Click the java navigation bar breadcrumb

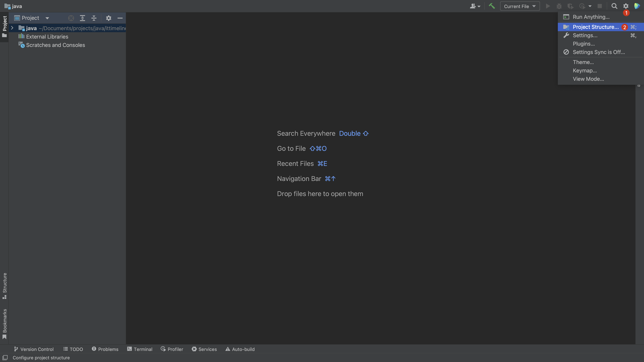(13, 6)
